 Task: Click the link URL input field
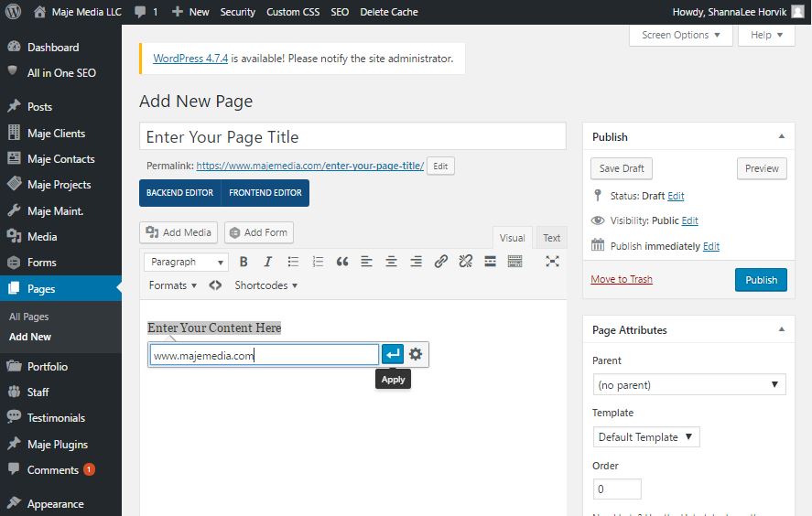pos(265,355)
